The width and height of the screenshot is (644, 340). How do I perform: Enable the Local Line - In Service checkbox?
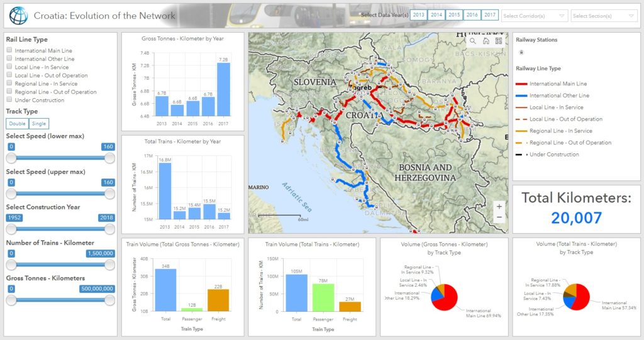[9, 67]
